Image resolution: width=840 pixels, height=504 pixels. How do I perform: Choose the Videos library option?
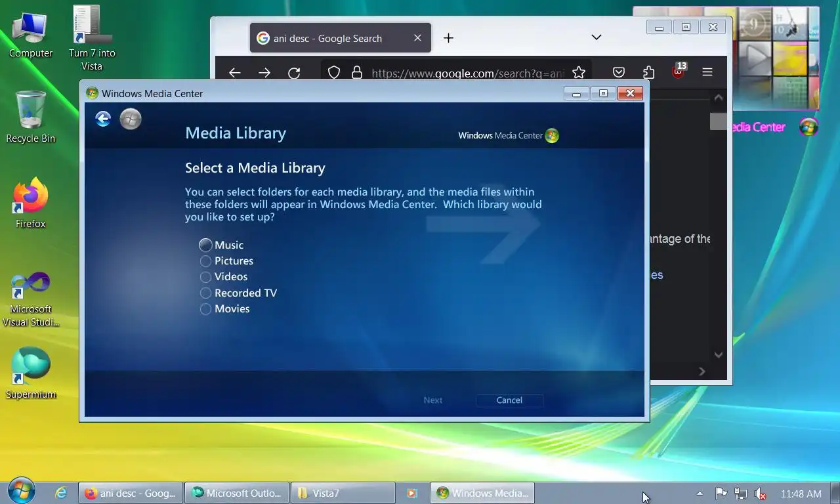pos(205,277)
